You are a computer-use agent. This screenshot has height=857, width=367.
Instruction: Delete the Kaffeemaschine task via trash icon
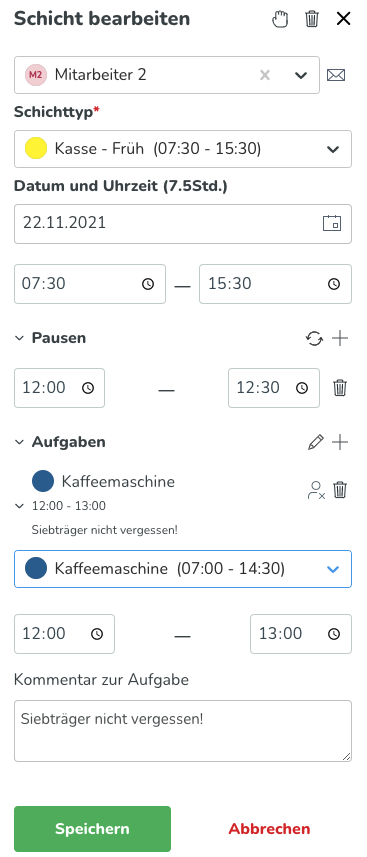click(x=340, y=489)
